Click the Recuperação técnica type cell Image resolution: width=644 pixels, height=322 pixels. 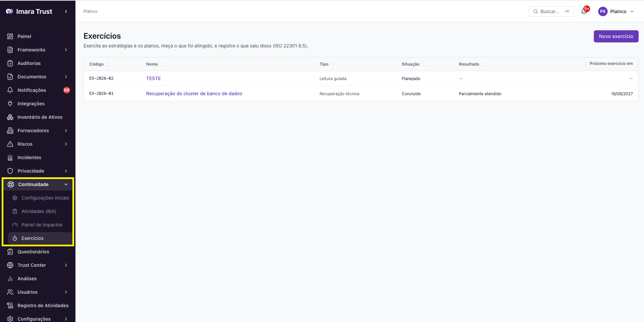click(339, 94)
